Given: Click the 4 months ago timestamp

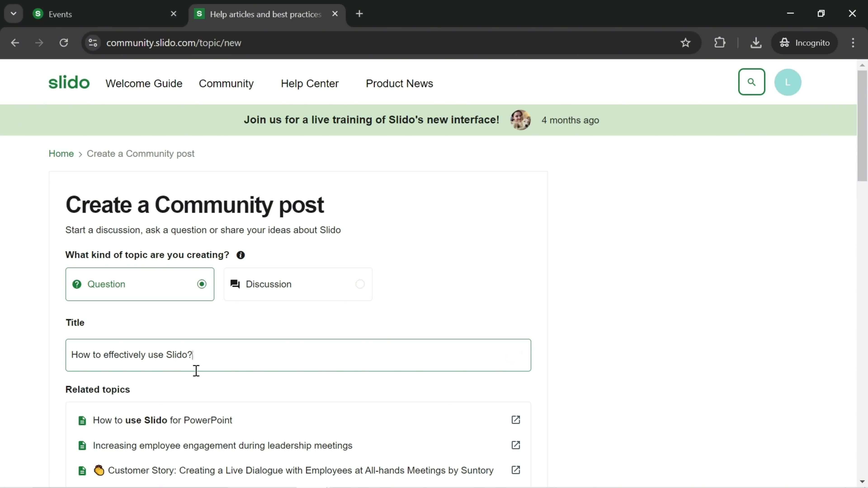Looking at the screenshot, I should coord(570,120).
